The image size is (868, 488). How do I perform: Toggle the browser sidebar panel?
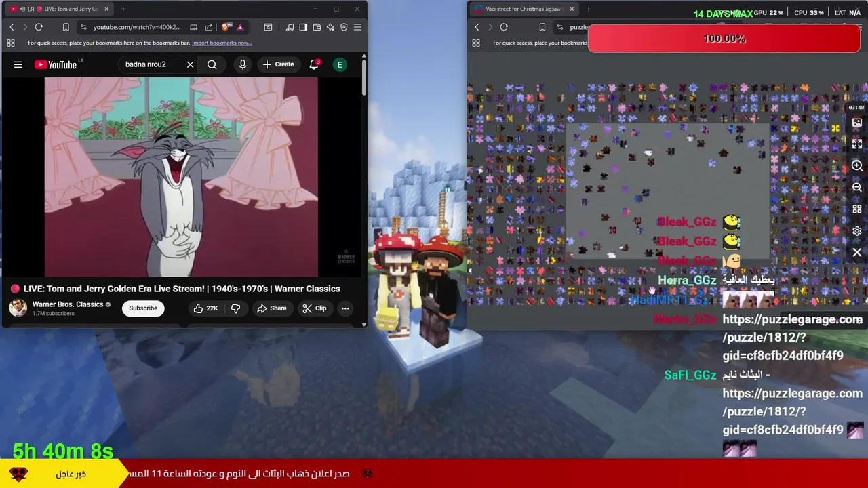click(x=303, y=27)
